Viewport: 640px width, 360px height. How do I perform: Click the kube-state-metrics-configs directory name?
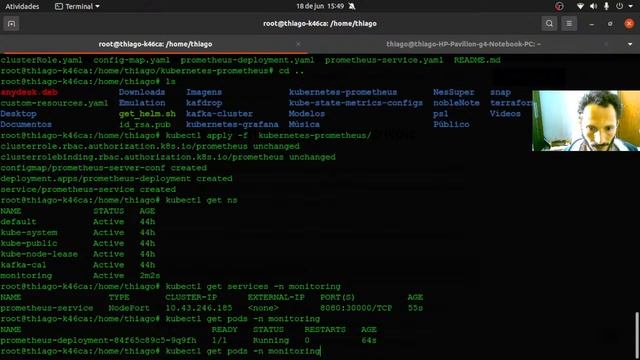tap(356, 103)
